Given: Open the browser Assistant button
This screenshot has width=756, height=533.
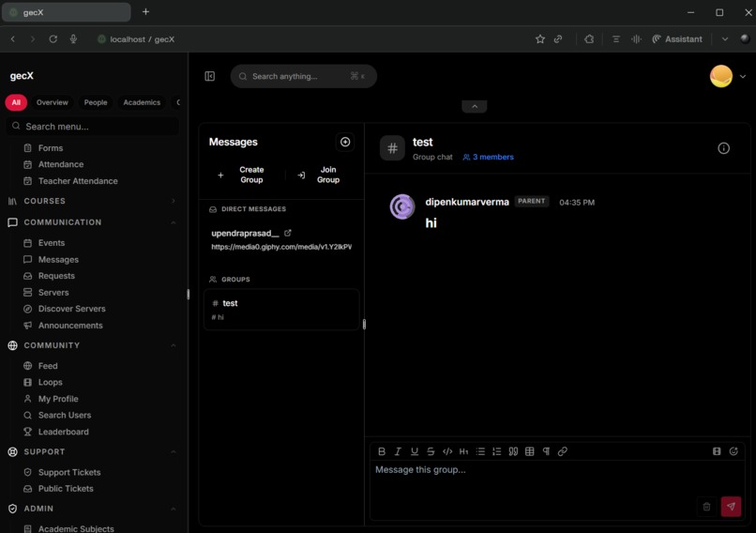Looking at the screenshot, I should [677, 39].
